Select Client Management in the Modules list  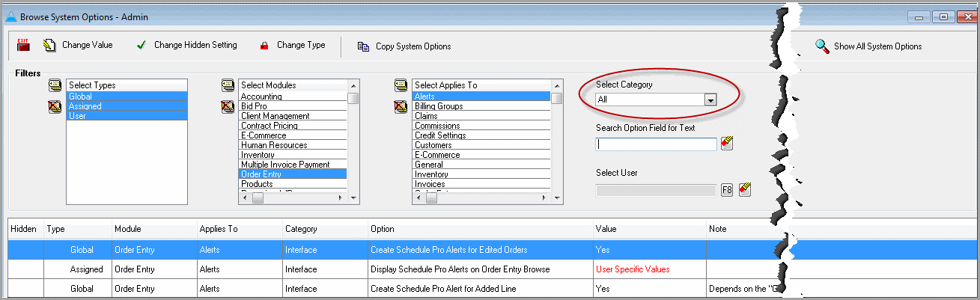click(x=293, y=116)
